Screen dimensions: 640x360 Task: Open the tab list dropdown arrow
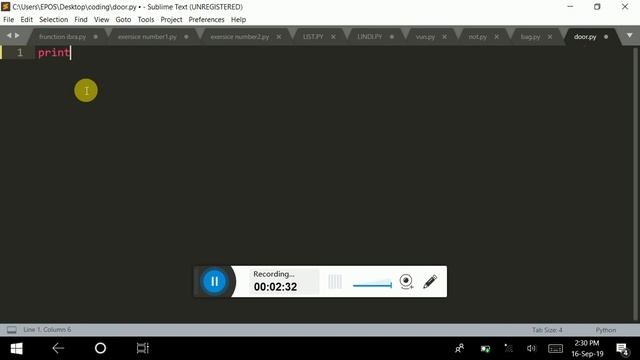629,36
